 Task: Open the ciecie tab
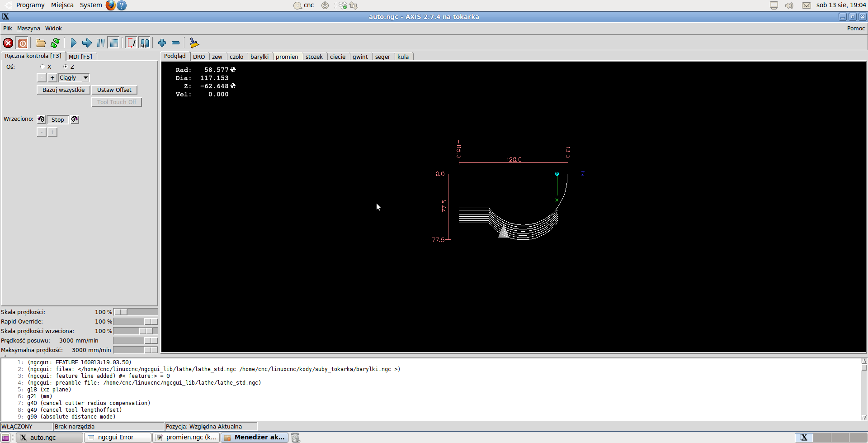338,57
